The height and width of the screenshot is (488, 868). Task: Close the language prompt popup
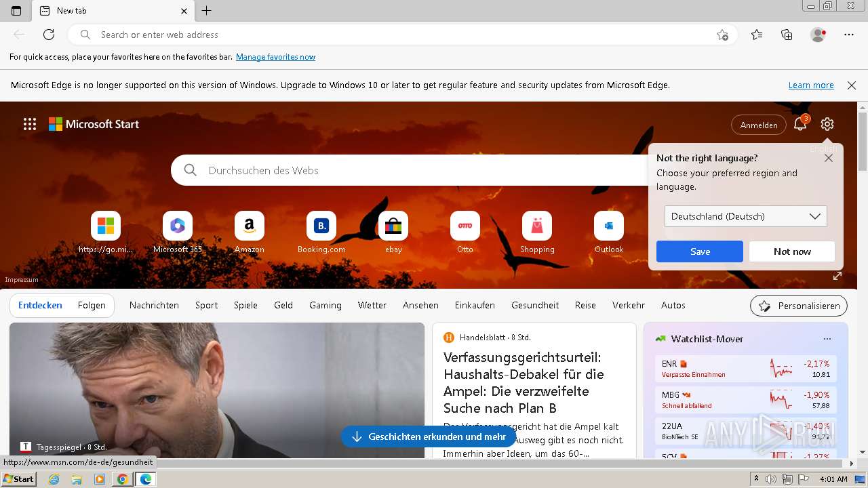829,158
